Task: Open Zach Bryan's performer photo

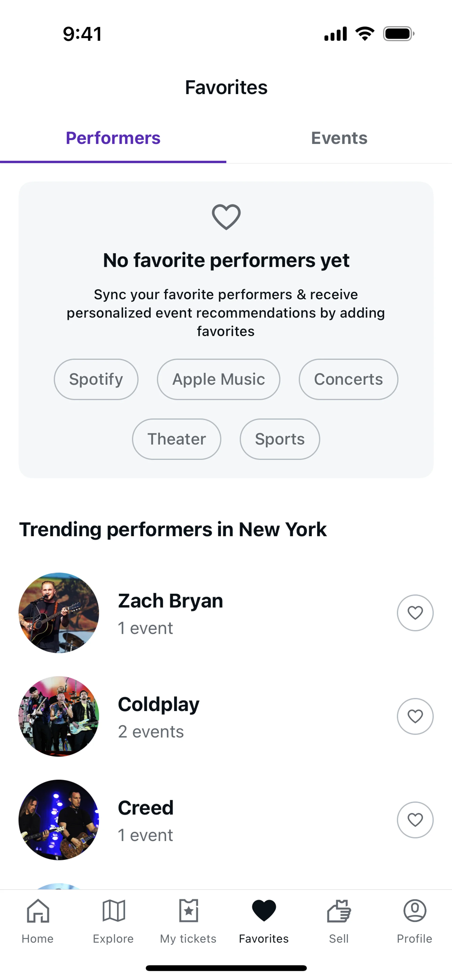Action: coord(59,613)
